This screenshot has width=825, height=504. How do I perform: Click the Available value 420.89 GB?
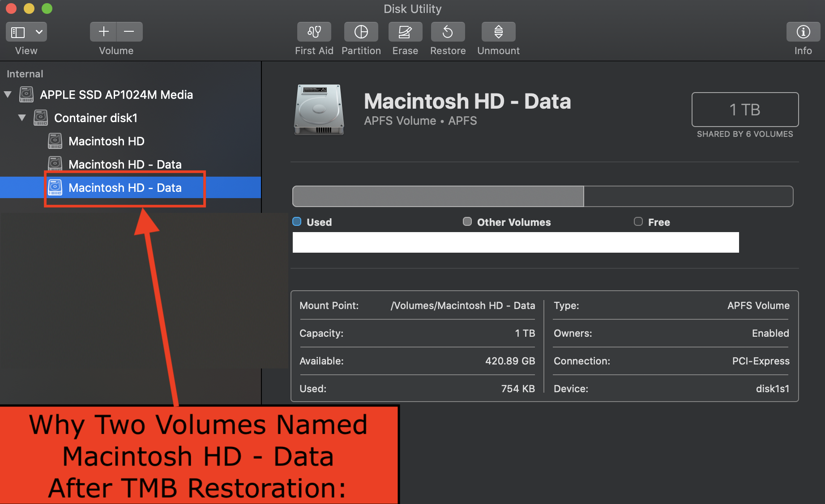[x=510, y=361]
